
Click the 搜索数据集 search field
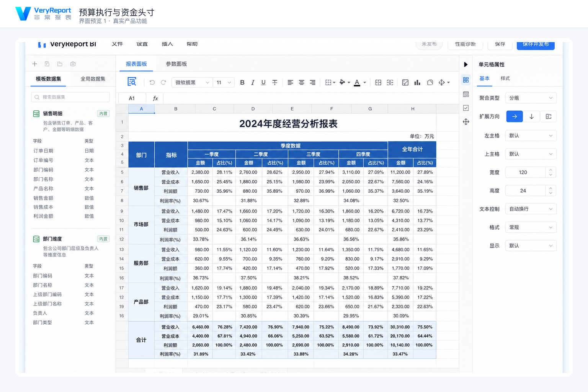coord(70,97)
